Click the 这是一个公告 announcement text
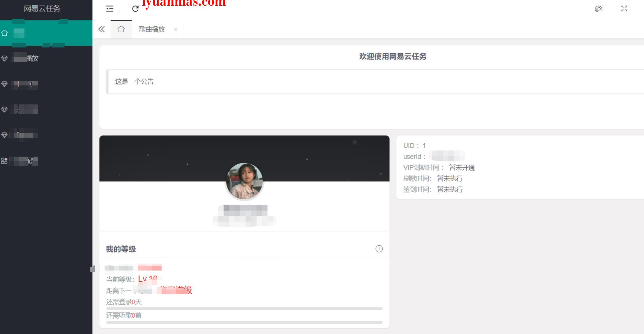Image resolution: width=644 pixels, height=334 pixels. pyautogui.click(x=134, y=82)
